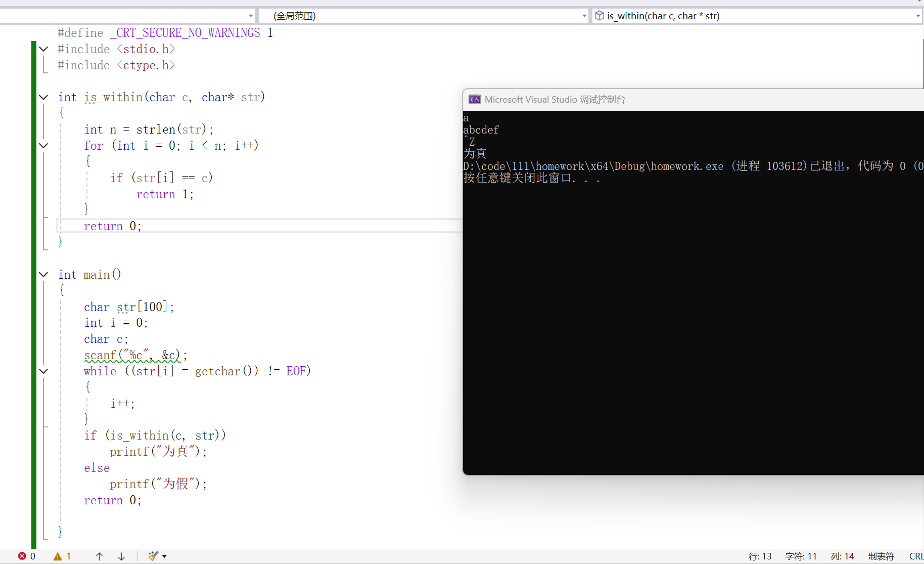Click the 'int i = 0;' declaration in main
924x564 pixels.
(x=116, y=323)
